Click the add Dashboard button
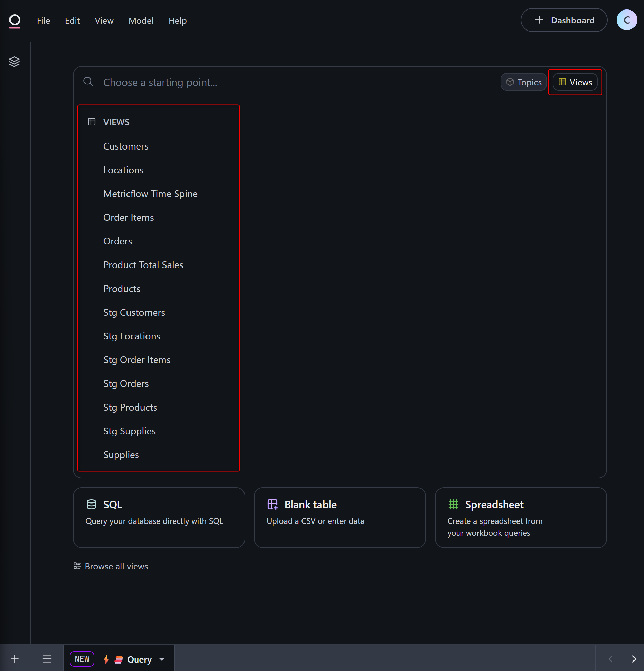Viewport: 644px width, 671px height. (564, 20)
